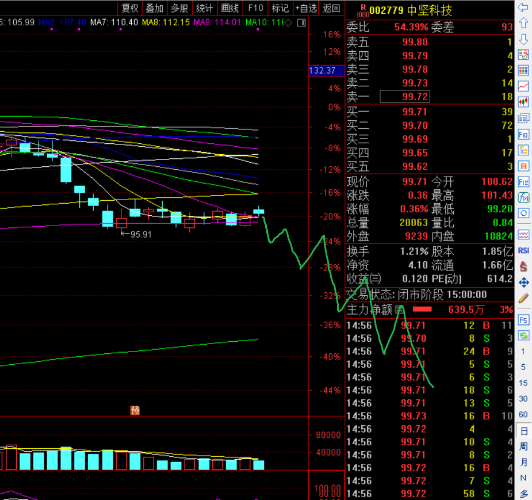Click the blue four-way move arrows icon
The height and width of the screenshot is (500, 532).
(x=523, y=282)
